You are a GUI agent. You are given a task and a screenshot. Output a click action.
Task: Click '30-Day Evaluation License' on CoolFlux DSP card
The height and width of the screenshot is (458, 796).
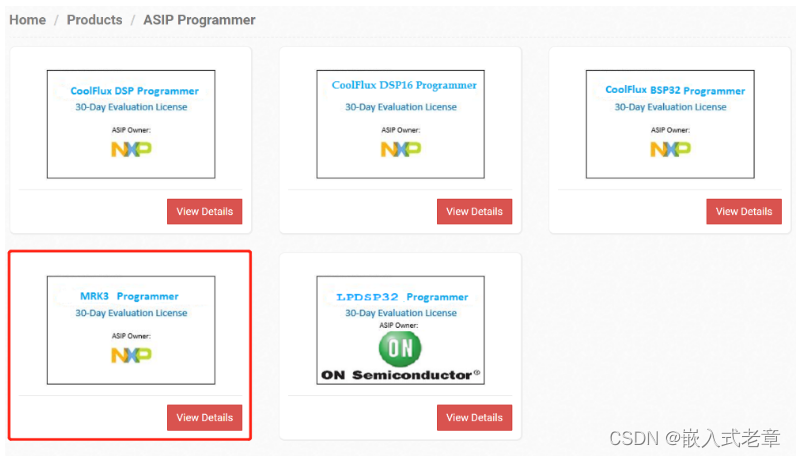coord(131,107)
